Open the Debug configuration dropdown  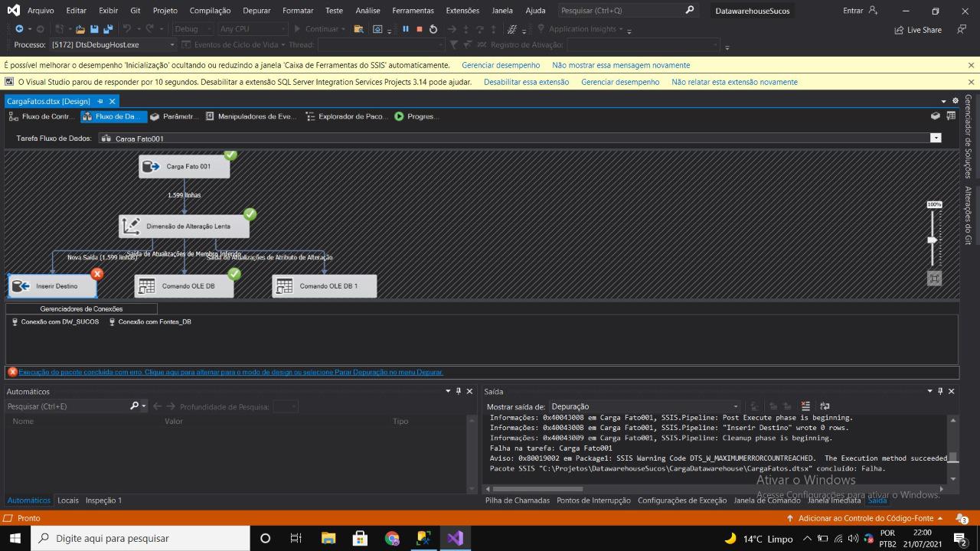(210, 29)
